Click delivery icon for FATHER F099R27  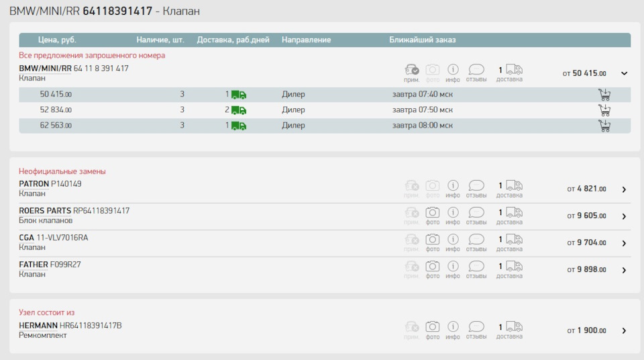click(x=514, y=266)
